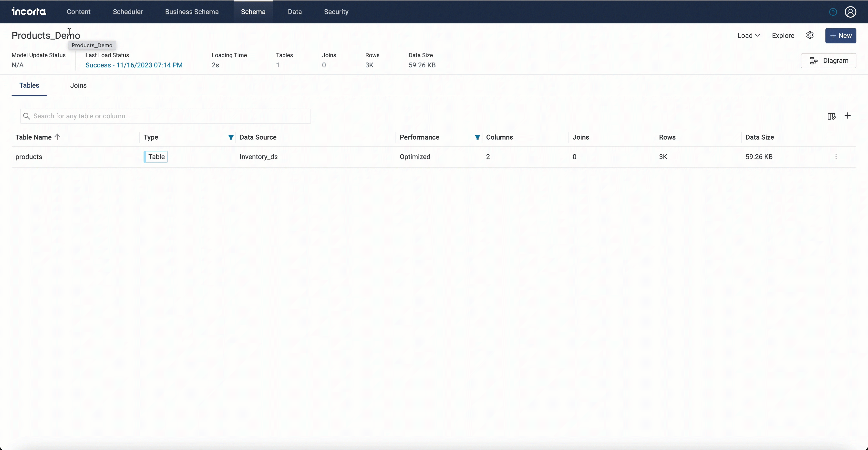Go to the Scheduler menu
Image resolution: width=868 pixels, height=450 pixels.
click(x=128, y=12)
